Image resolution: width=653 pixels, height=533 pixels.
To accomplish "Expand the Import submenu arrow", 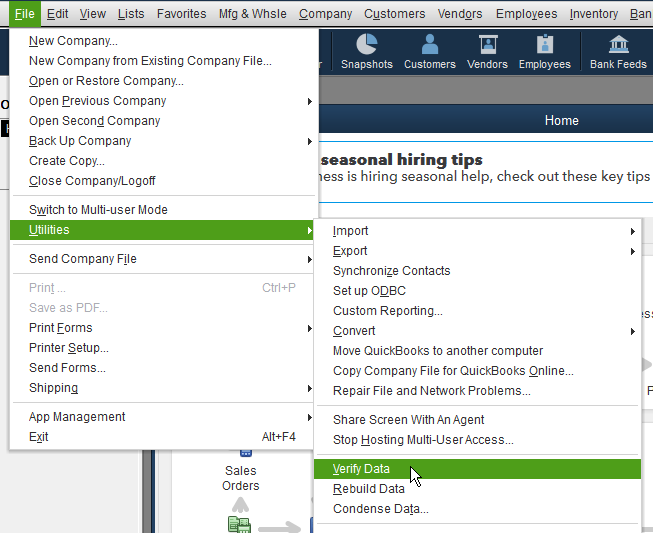I will tap(633, 231).
